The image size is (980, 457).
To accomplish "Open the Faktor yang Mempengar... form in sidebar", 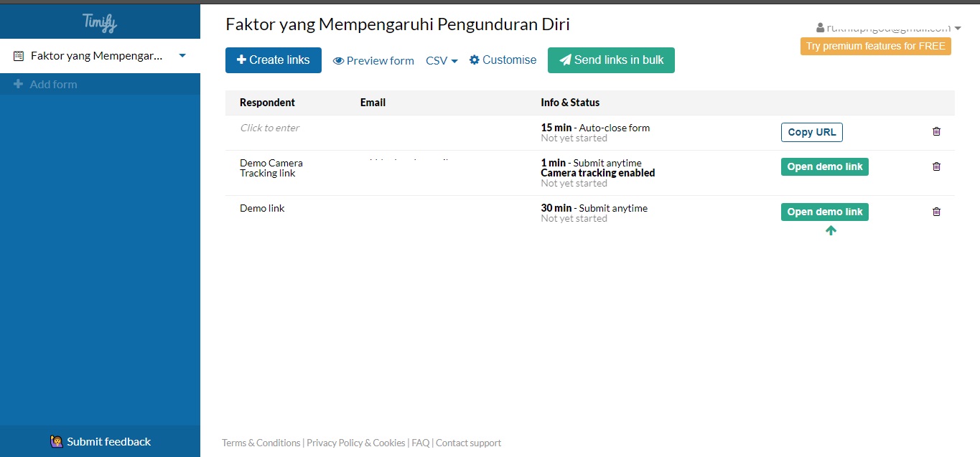I will (x=97, y=55).
